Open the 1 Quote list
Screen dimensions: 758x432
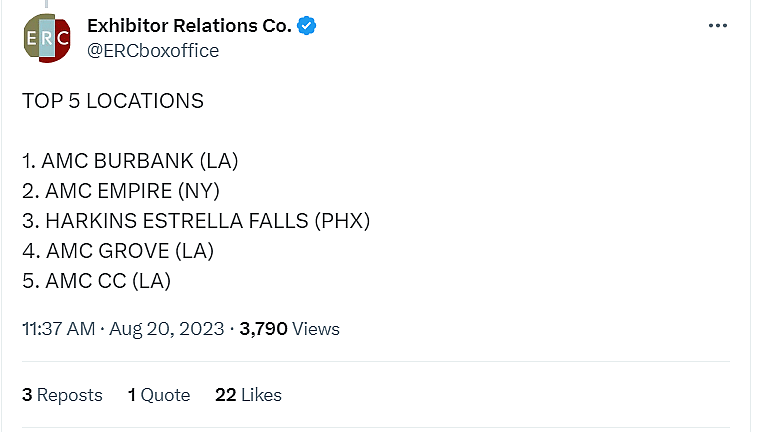(159, 395)
